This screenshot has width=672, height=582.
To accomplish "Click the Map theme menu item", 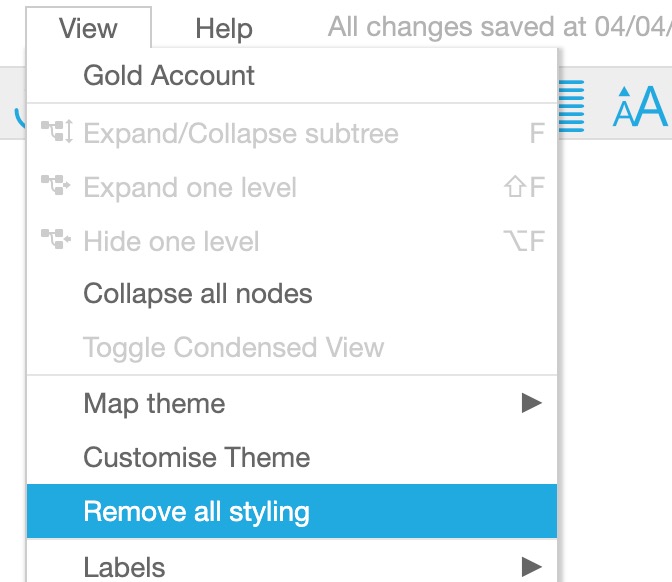I will pos(292,403).
